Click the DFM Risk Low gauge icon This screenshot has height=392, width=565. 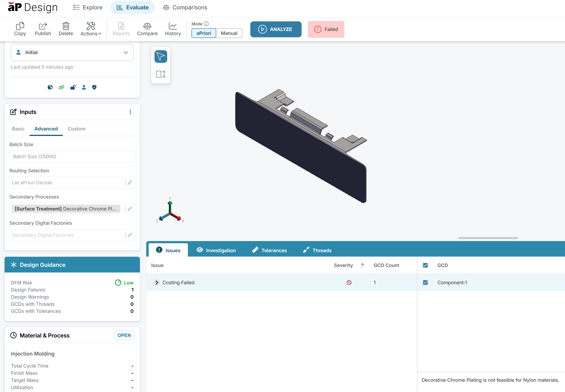pyautogui.click(x=118, y=283)
